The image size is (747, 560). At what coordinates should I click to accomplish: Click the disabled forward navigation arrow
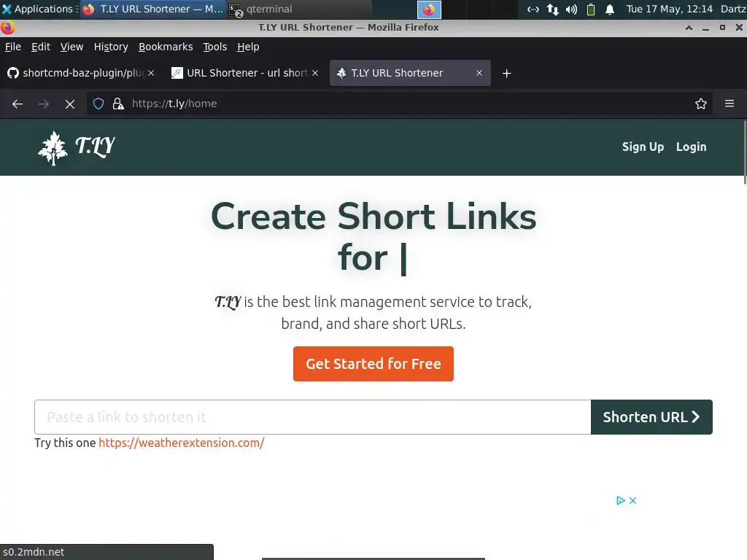pos(44,104)
